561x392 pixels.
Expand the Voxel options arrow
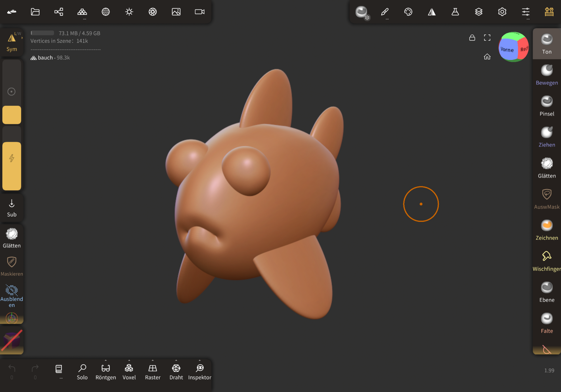129,360
